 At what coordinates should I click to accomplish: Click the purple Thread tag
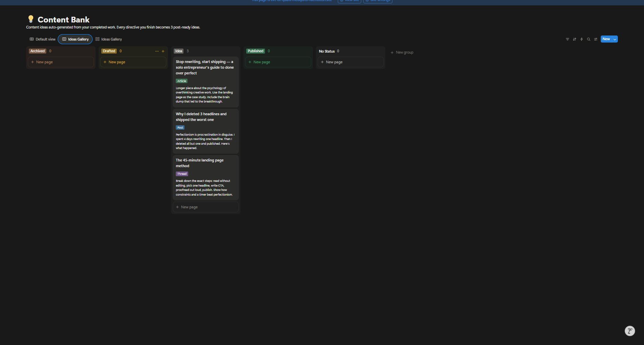(182, 174)
